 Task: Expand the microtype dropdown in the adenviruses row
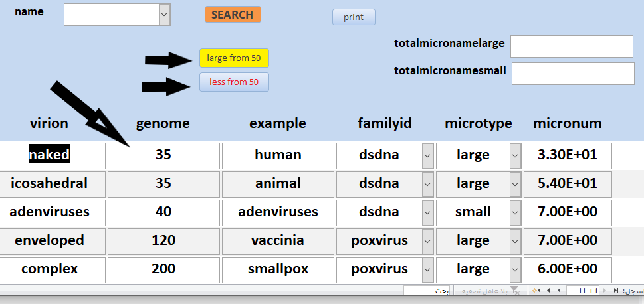point(516,212)
